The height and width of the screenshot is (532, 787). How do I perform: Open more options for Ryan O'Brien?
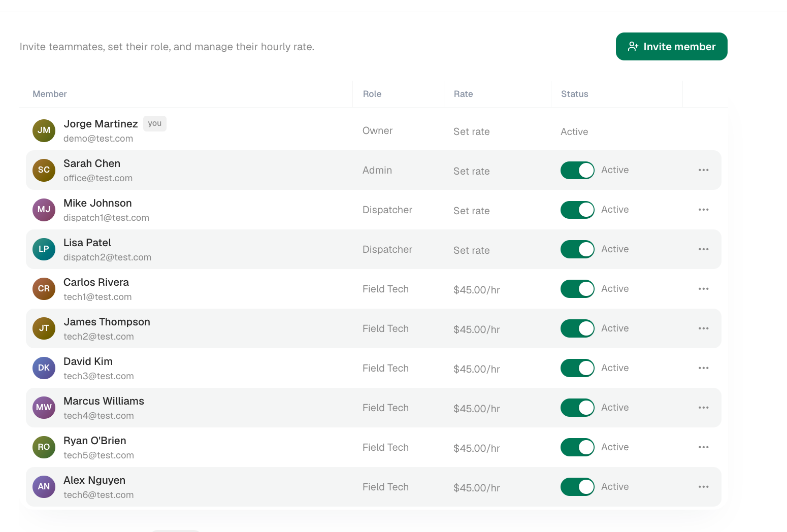pyautogui.click(x=703, y=447)
